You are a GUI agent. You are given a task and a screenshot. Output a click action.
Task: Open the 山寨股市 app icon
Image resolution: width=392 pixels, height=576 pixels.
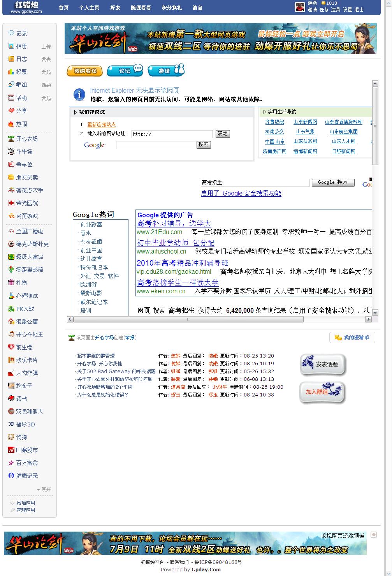(x=11, y=450)
